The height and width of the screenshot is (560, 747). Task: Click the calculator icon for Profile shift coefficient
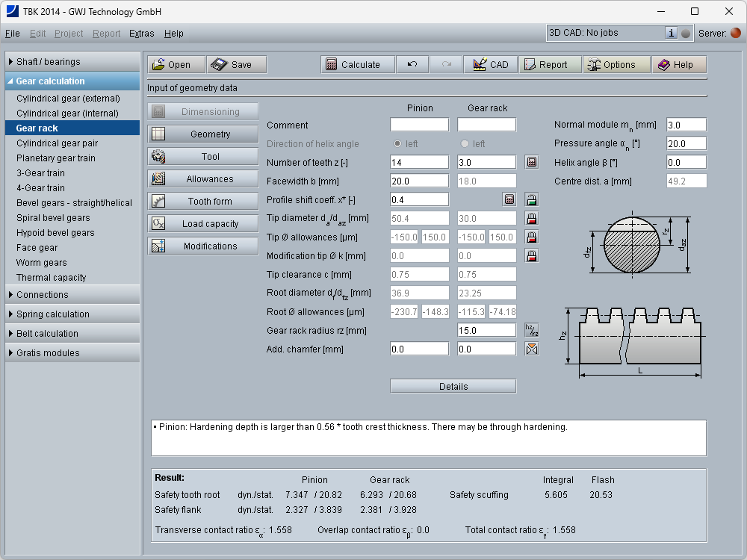[509, 199]
